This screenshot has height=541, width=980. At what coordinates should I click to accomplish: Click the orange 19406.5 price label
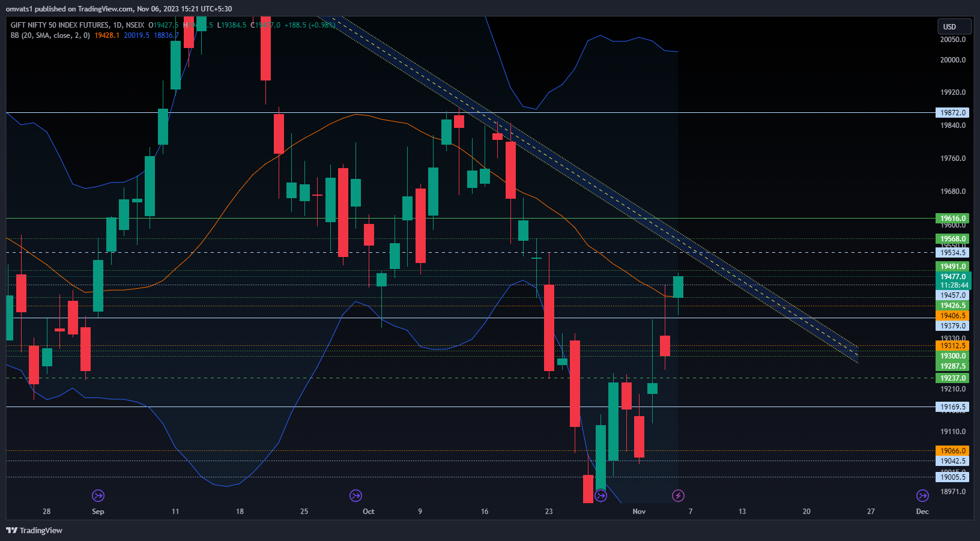tap(953, 316)
